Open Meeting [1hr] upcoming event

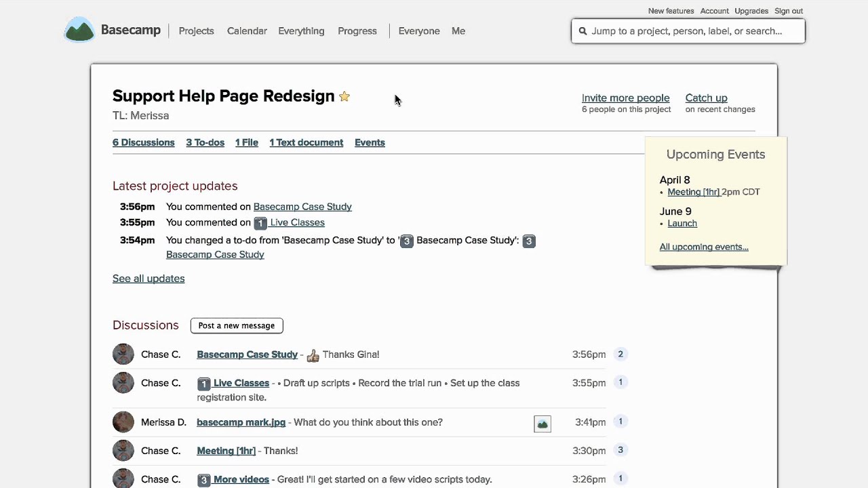point(694,192)
